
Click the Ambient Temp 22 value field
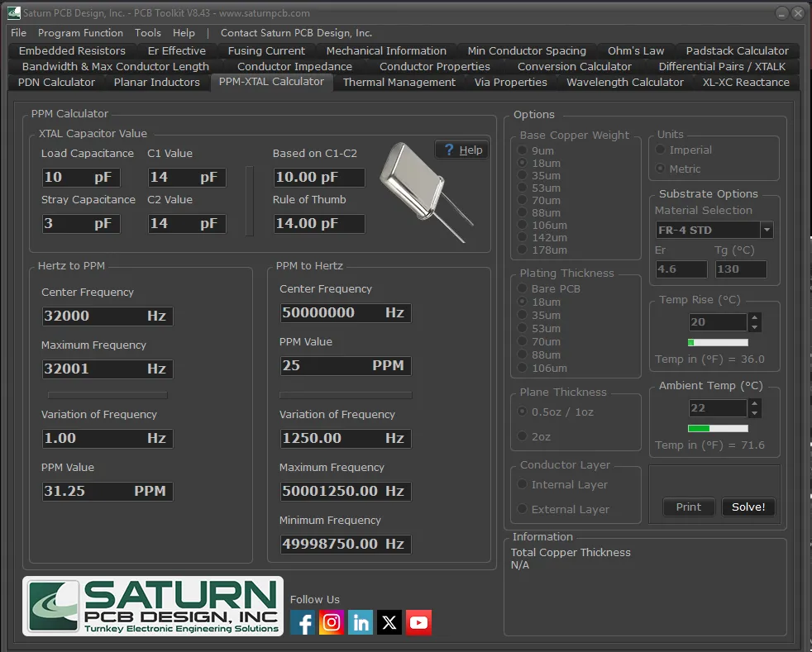[x=717, y=408]
